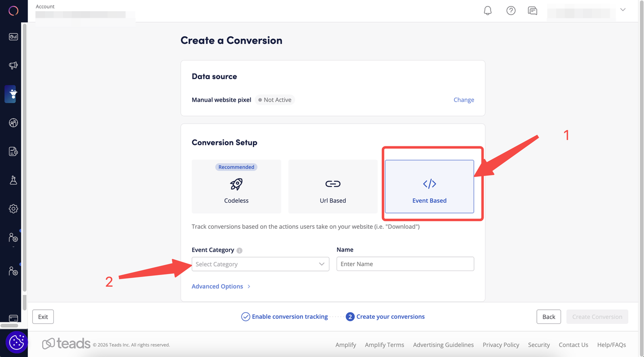Click the Change data source link

(463, 100)
